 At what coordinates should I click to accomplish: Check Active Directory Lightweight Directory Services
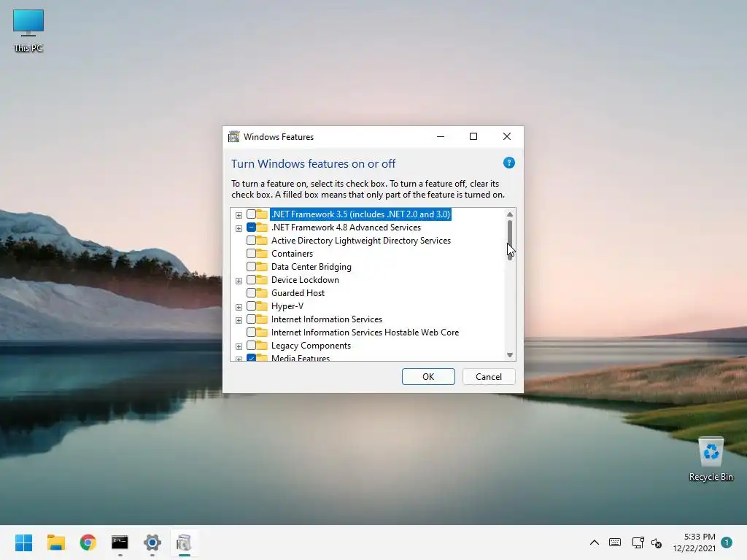pyautogui.click(x=251, y=241)
